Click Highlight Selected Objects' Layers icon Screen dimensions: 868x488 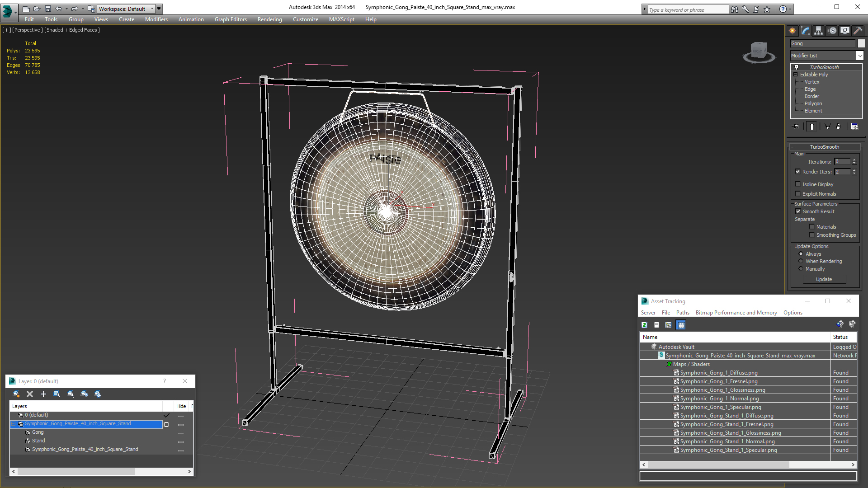[71, 394]
